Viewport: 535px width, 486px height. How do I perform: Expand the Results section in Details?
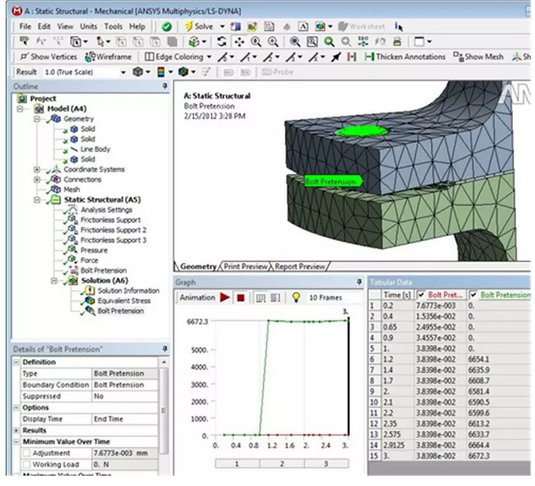(16, 431)
